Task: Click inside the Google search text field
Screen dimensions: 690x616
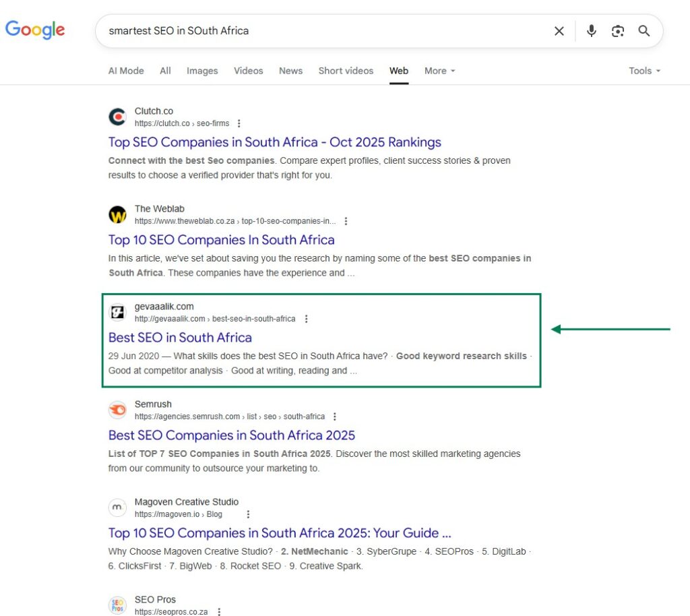Action: tap(323, 31)
